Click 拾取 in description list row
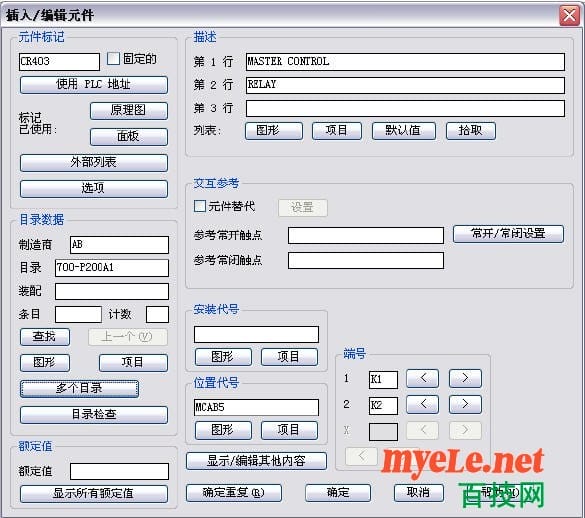 pyautogui.click(x=471, y=131)
